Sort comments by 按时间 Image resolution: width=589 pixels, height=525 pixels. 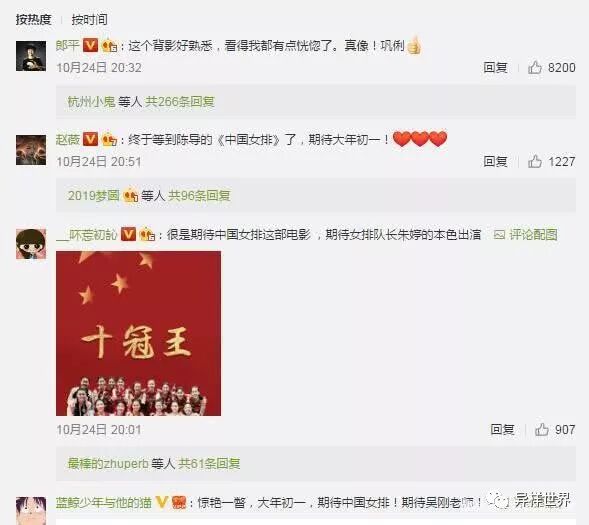89,19
